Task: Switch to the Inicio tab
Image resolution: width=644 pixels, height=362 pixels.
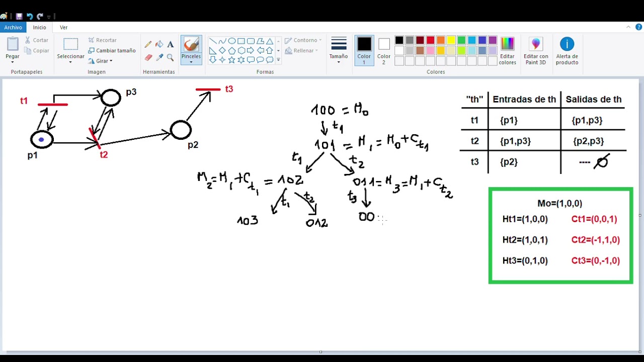Action: click(x=40, y=28)
